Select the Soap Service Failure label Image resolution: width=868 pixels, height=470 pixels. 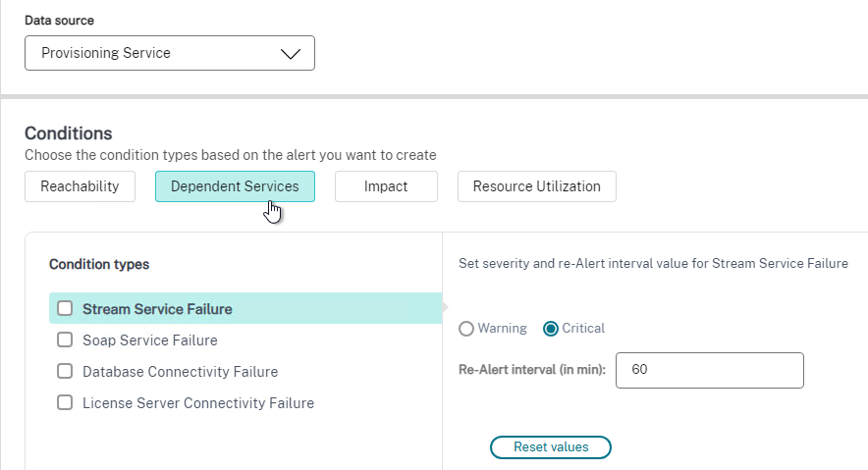[x=150, y=340]
